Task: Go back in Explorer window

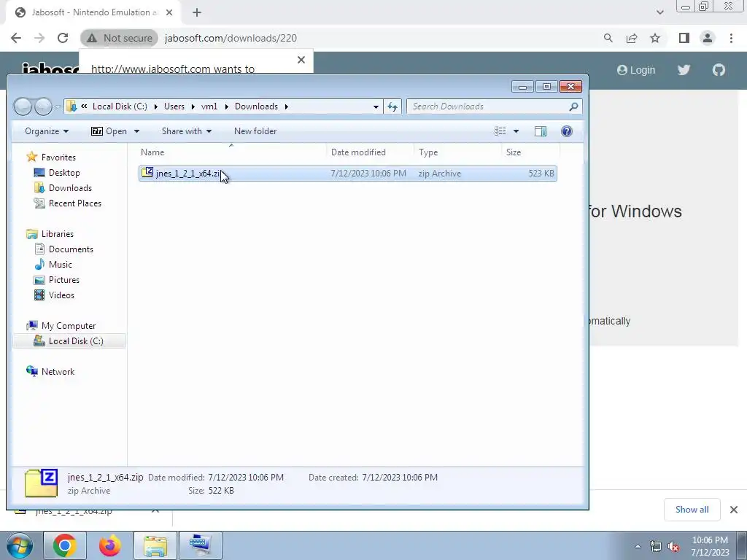Action: (x=23, y=106)
